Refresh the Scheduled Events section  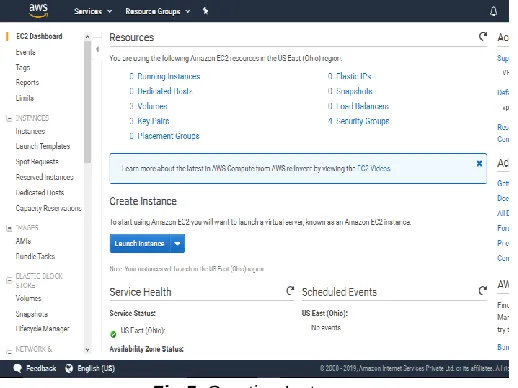tap(483, 291)
